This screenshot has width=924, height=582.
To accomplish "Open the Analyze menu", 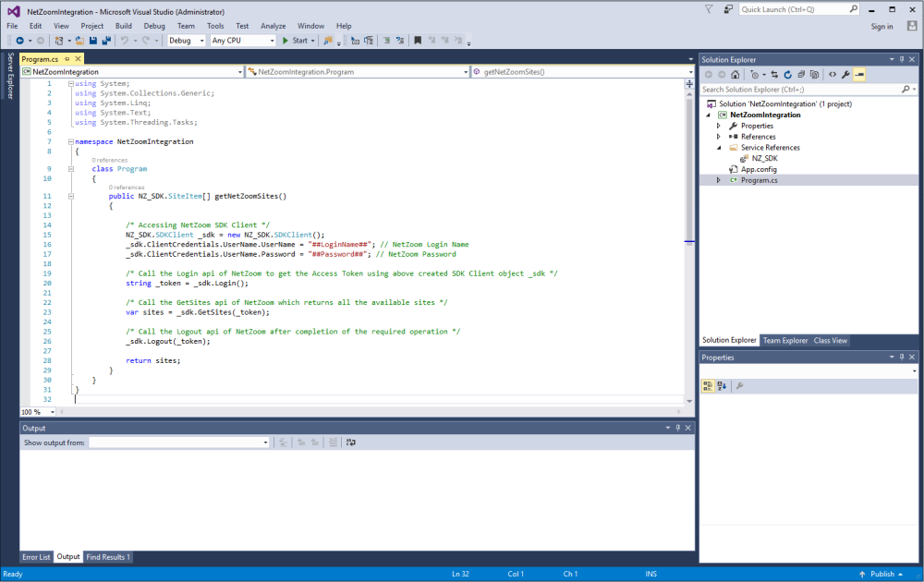I will 274,26.
